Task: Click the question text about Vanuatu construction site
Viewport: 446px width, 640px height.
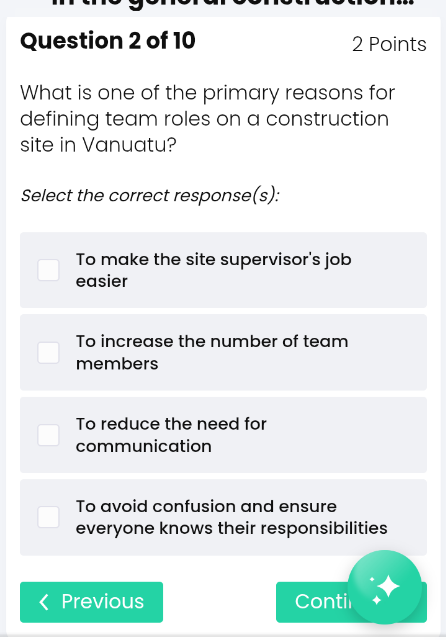Action: coord(207,119)
